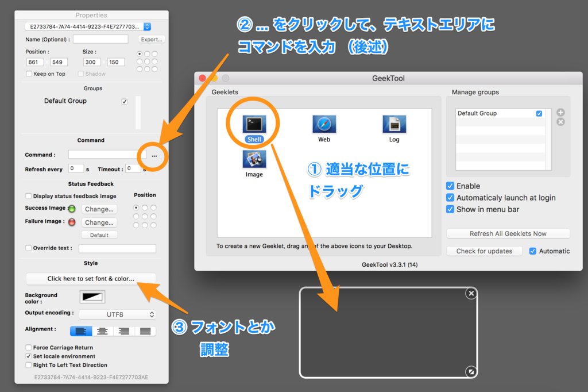Click the Override text input field

(x=117, y=248)
